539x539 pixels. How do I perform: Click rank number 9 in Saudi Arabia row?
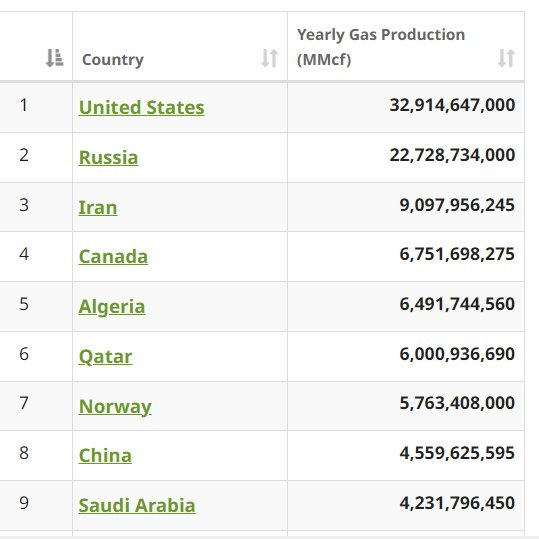tap(24, 503)
